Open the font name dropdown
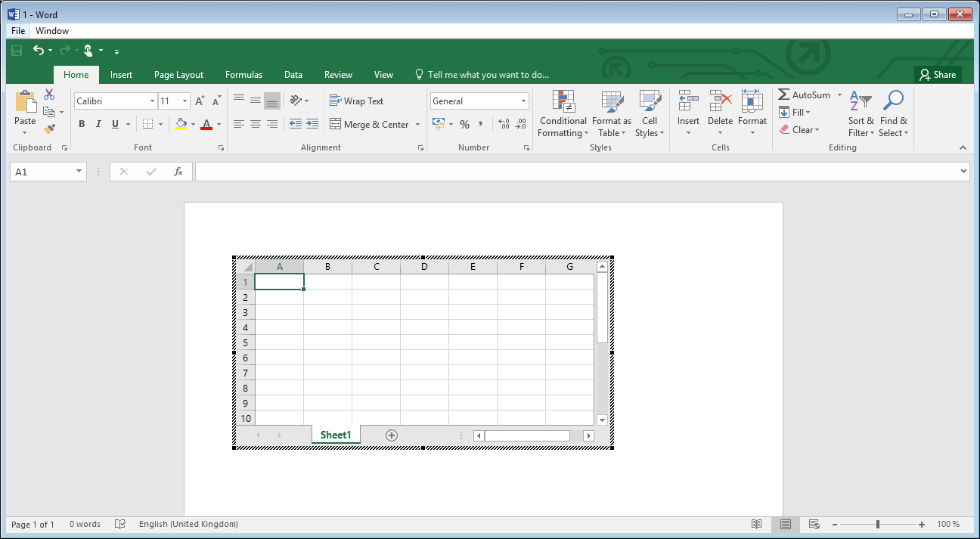980x539 pixels. point(151,100)
